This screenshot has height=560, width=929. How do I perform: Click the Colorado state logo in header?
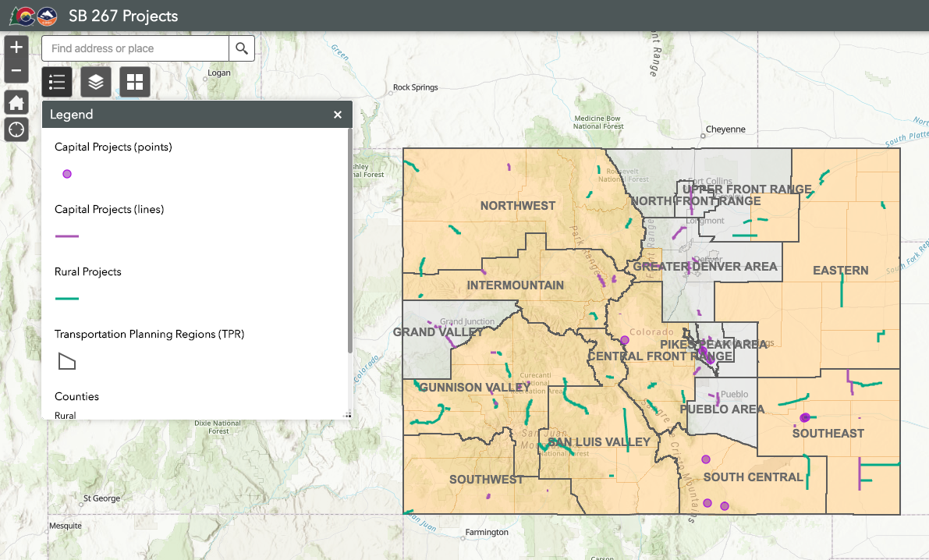(x=26, y=16)
